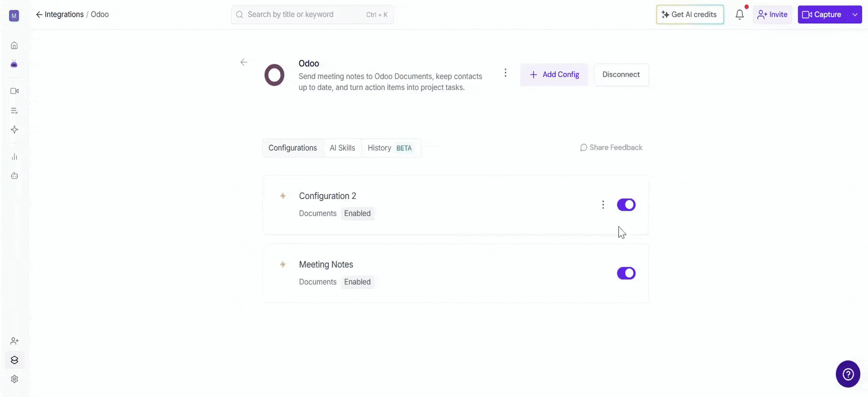Switch to the Configurations tab
Viewport: 868px width, 397px height.
292,148
